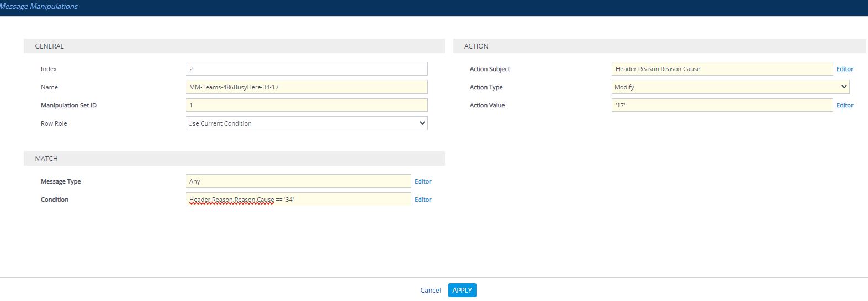Click into the Message Type text box
Viewport: 868px width, 301px height.
[x=298, y=181]
